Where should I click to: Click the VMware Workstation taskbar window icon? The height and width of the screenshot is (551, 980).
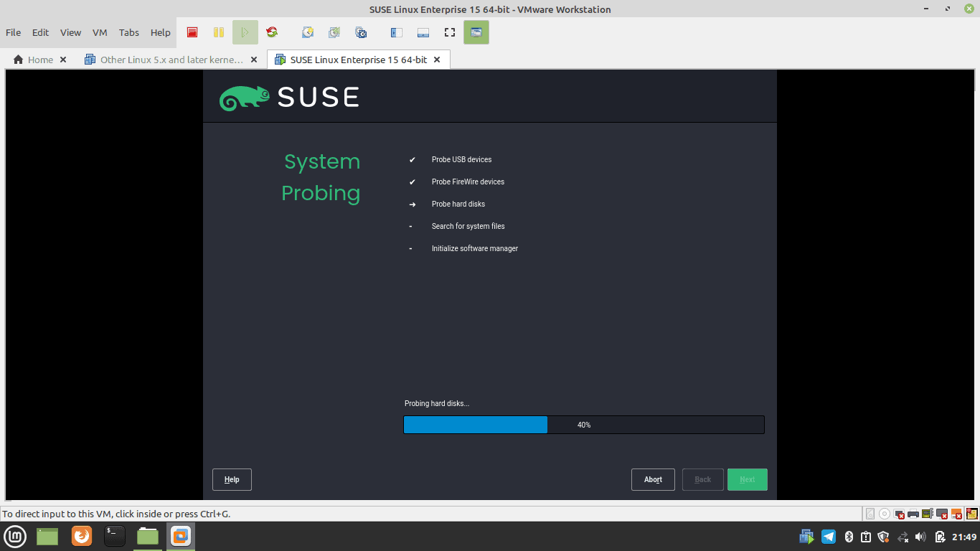coord(181,536)
